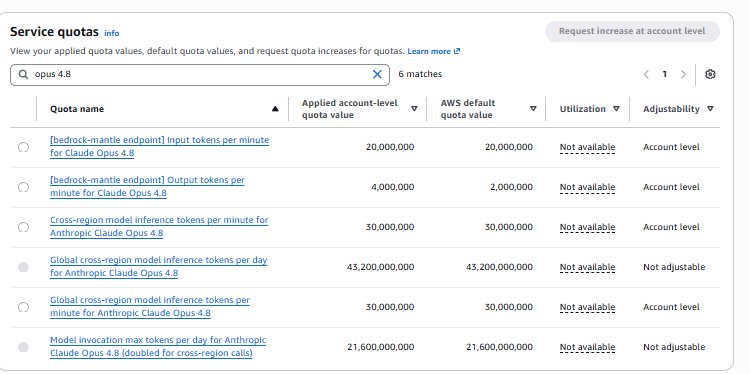
Task: Open the Learn more external link
Action: click(x=433, y=51)
